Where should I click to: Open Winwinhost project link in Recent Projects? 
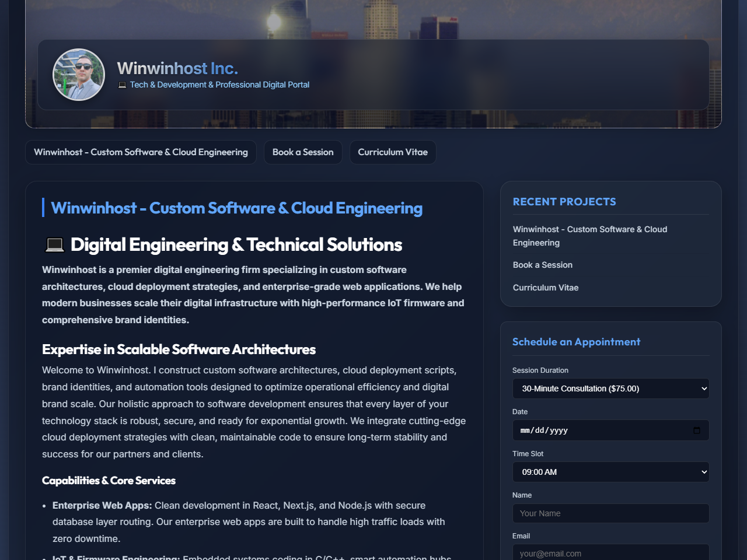click(x=590, y=236)
